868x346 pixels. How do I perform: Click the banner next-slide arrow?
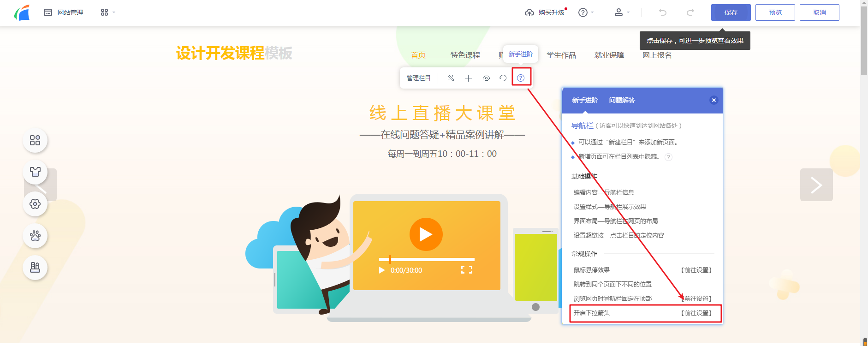point(816,185)
